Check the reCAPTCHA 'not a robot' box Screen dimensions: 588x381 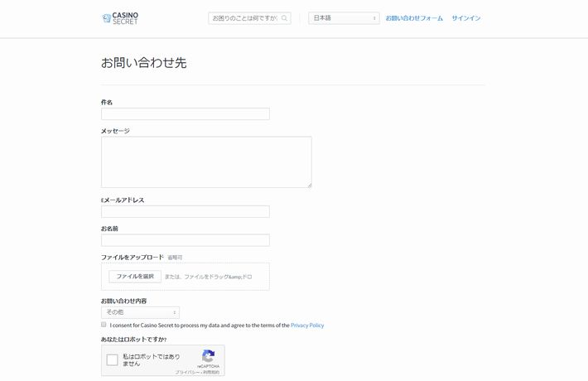pyautogui.click(x=112, y=360)
